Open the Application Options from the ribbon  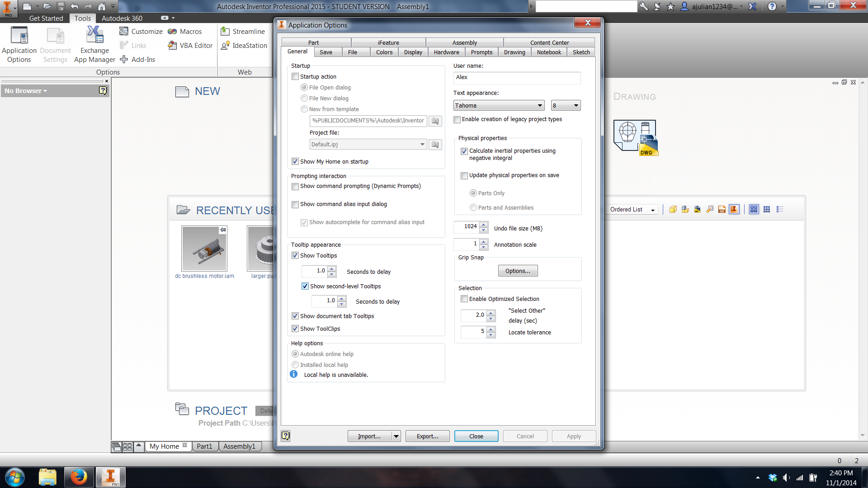(x=19, y=44)
